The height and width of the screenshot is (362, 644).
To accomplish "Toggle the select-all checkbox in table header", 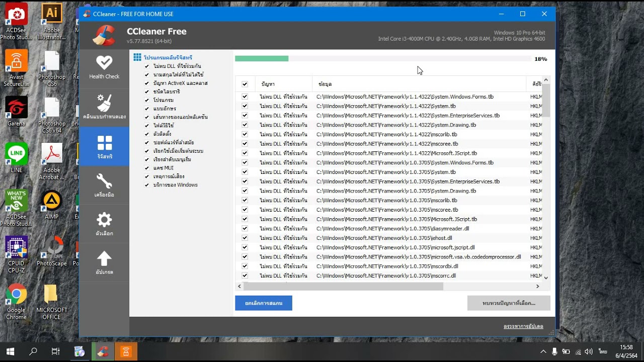I will (x=245, y=84).
